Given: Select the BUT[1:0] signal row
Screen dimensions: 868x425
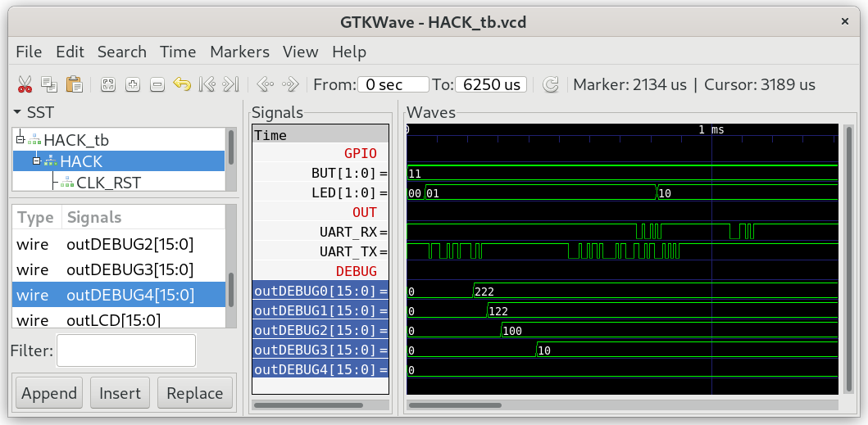Looking at the screenshot, I should point(320,174).
